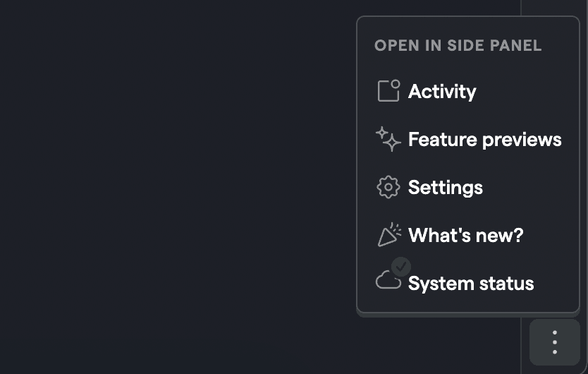Select System status from the popup menu
The height and width of the screenshot is (374, 588).
[468, 283]
